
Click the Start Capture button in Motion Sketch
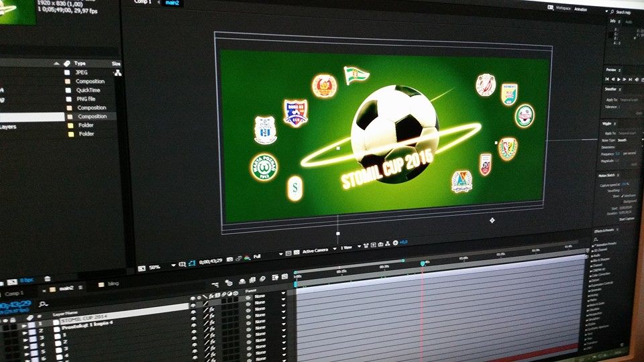click(x=627, y=219)
